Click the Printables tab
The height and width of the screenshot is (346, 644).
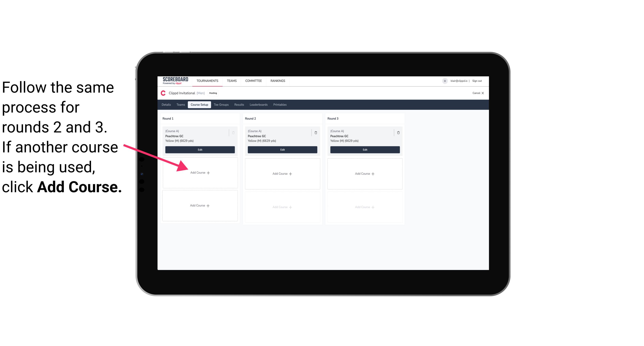(x=280, y=104)
